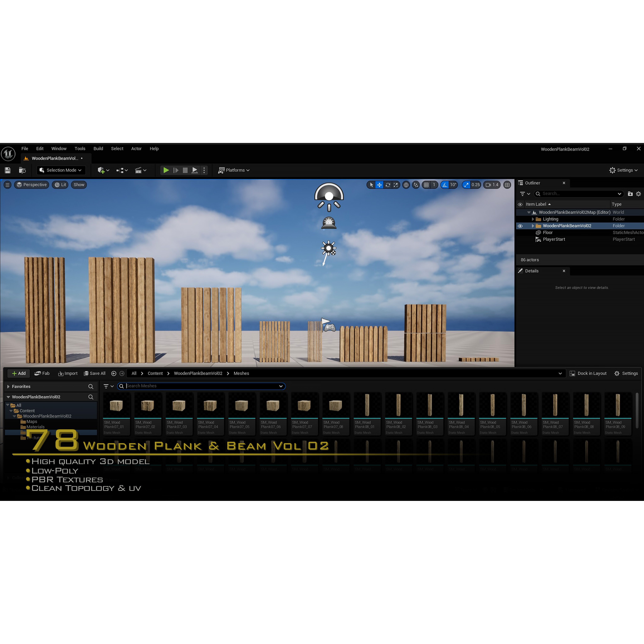The image size is (644, 644).
Task: Click the viewport layout grid icon
Action: pos(507,185)
